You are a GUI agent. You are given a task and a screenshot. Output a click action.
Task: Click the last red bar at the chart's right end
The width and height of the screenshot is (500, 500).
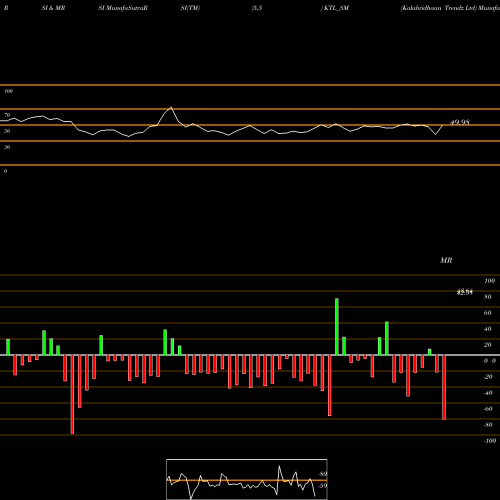click(444, 387)
